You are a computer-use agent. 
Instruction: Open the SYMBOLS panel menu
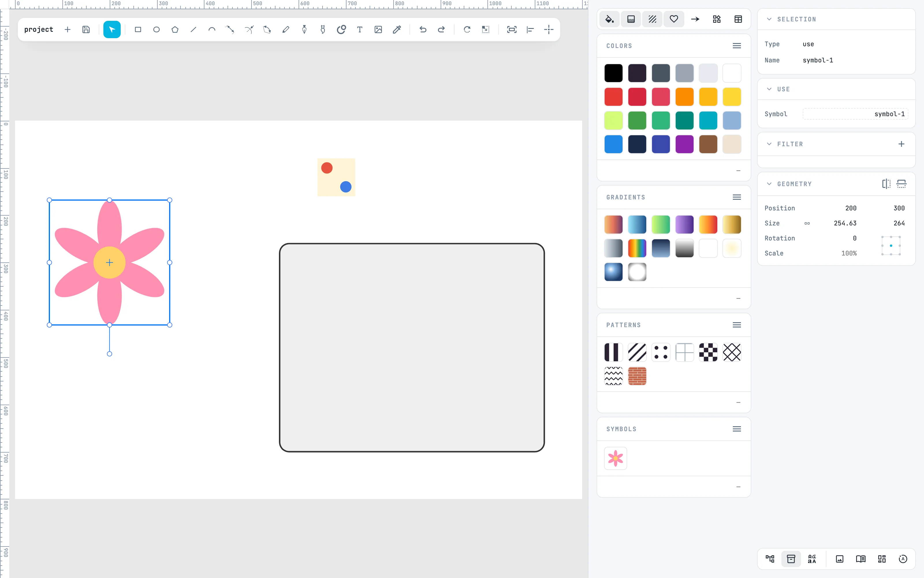737,429
